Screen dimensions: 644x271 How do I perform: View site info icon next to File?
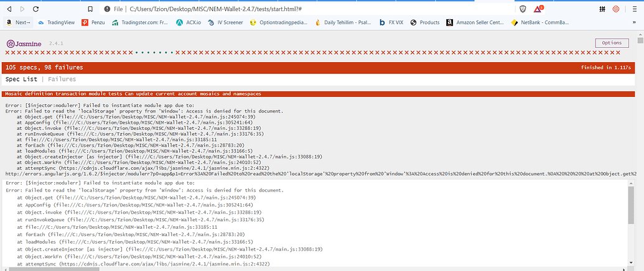click(107, 9)
